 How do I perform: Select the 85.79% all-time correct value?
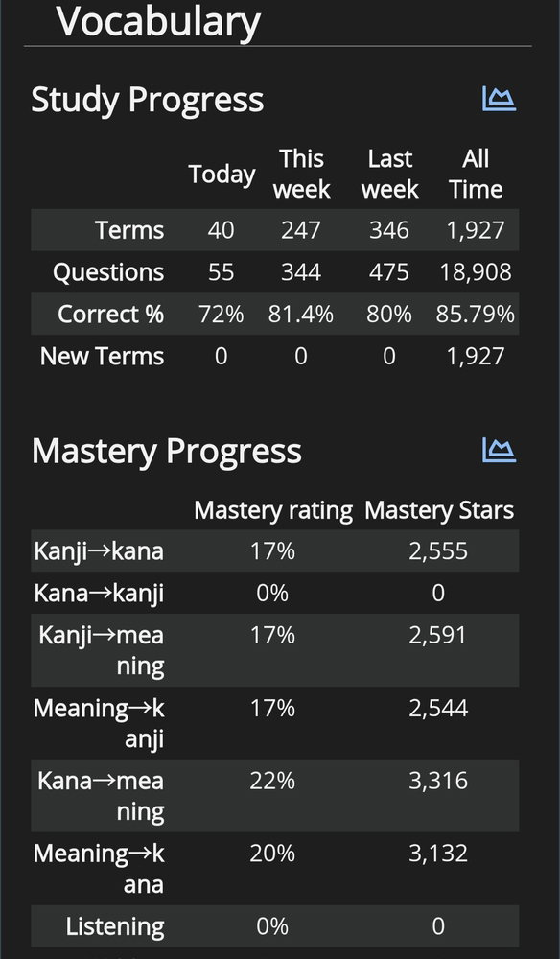coord(476,315)
